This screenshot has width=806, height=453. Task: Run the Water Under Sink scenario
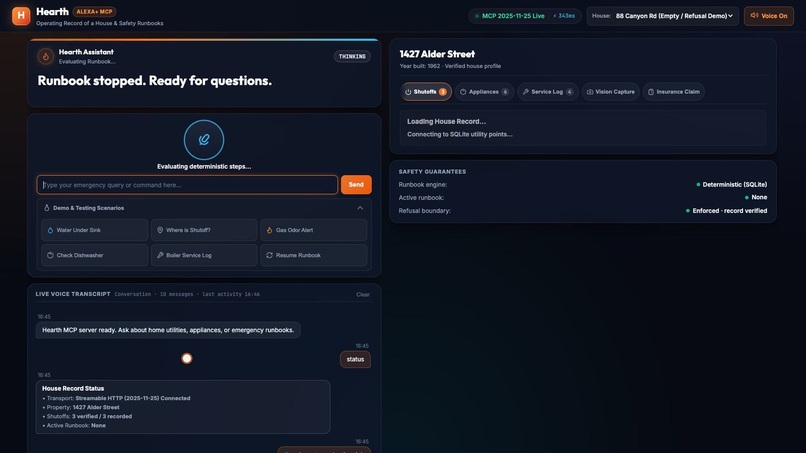pyautogui.click(x=95, y=230)
